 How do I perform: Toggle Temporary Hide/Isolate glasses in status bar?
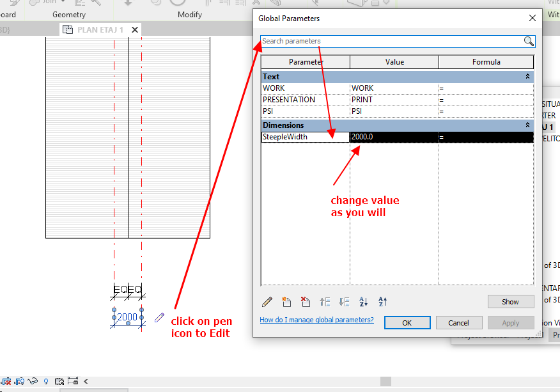33,381
